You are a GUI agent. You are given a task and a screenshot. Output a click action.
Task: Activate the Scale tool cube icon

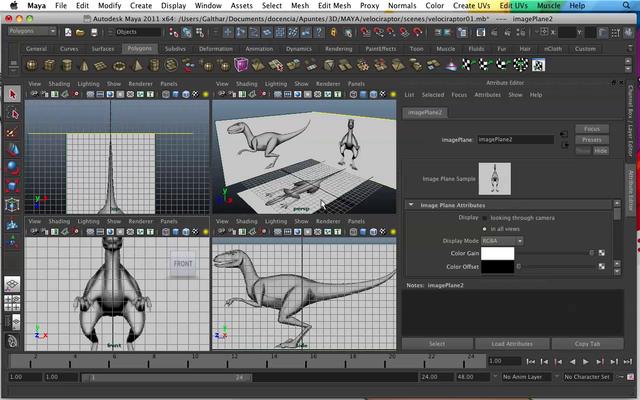(12, 186)
